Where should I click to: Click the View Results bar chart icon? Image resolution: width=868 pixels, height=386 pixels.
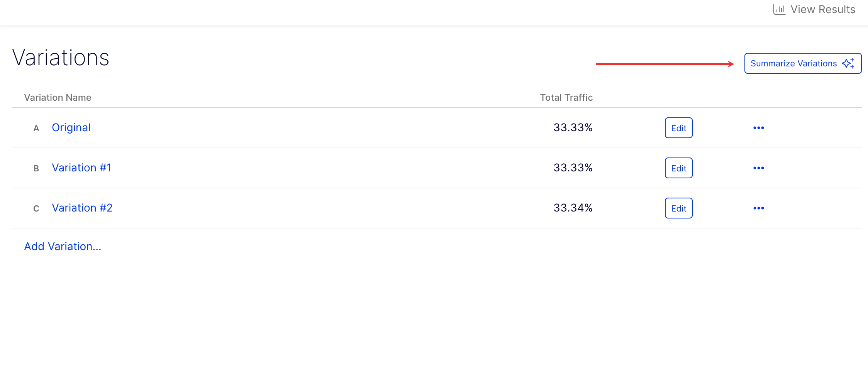click(779, 10)
